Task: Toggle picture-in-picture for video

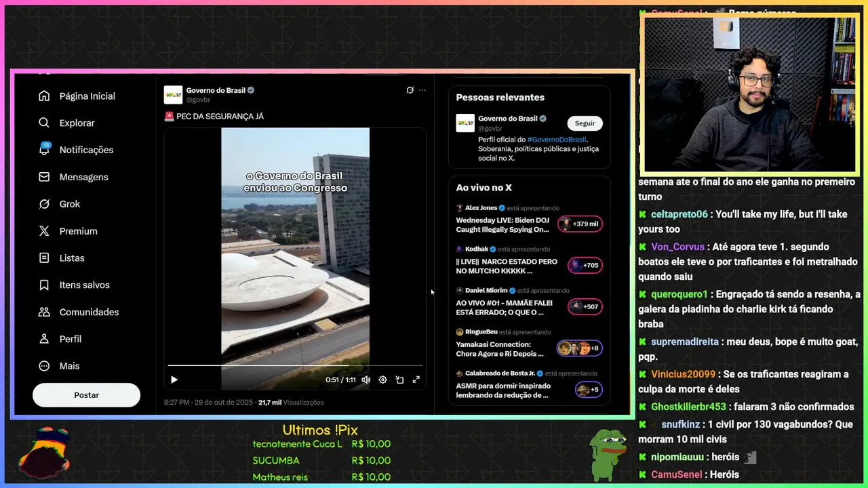Action: [x=399, y=380]
